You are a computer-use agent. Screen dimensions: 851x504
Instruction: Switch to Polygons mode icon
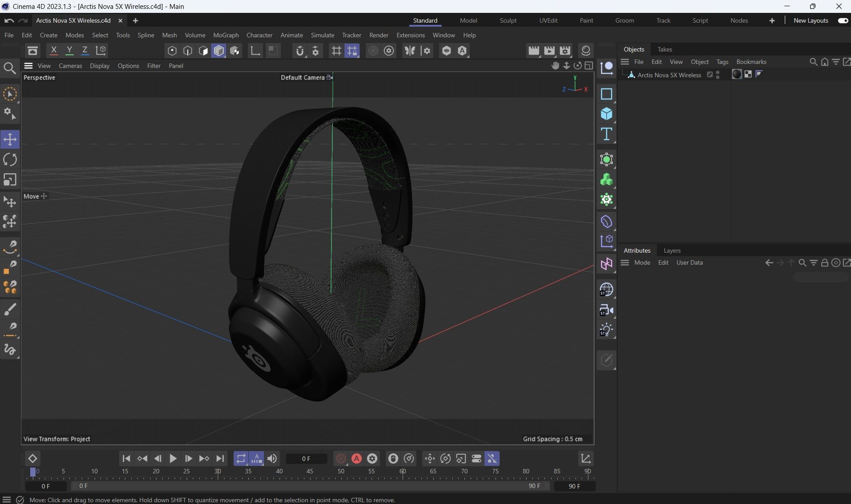tap(203, 51)
